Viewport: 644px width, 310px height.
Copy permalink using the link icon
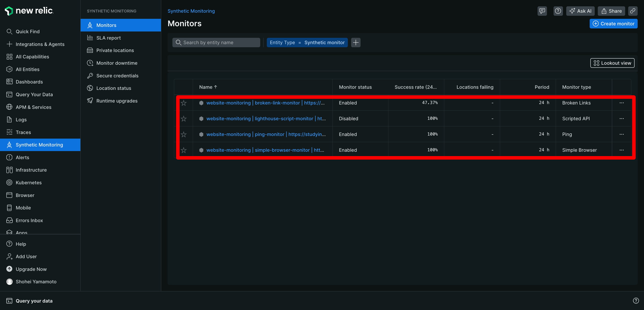click(x=633, y=11)
